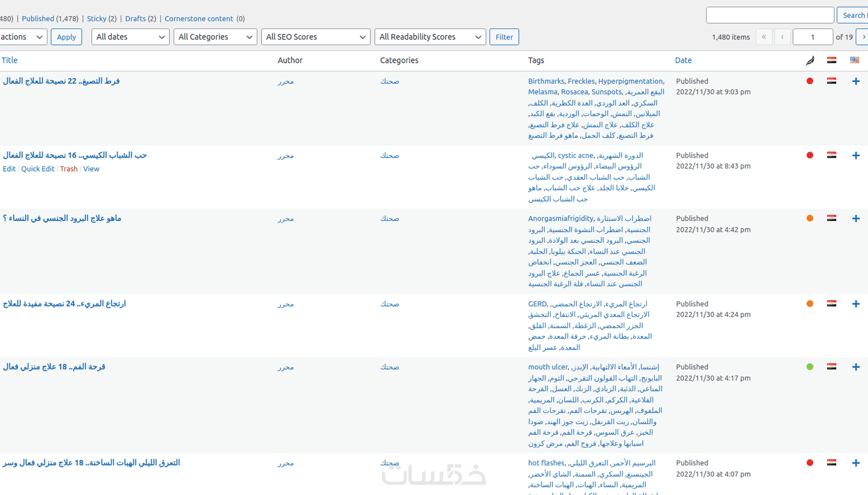Click View under the 8:43 pm post
The height and width of the screenshot is (495, 868).
pos(91,169)
